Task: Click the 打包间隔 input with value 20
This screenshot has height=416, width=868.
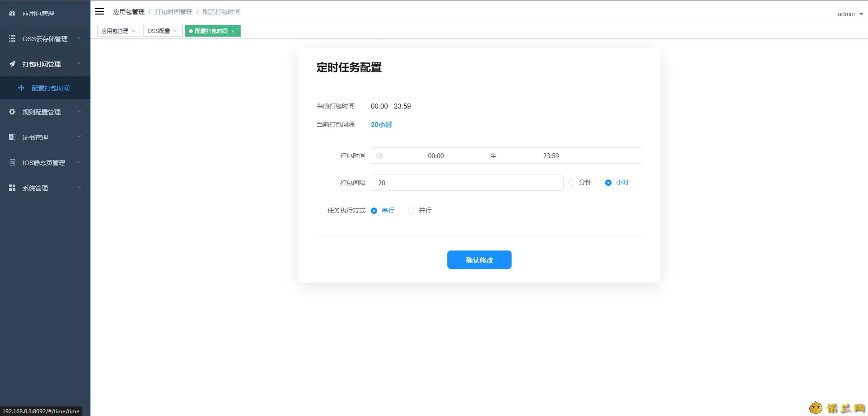Action: coord(467,183)
